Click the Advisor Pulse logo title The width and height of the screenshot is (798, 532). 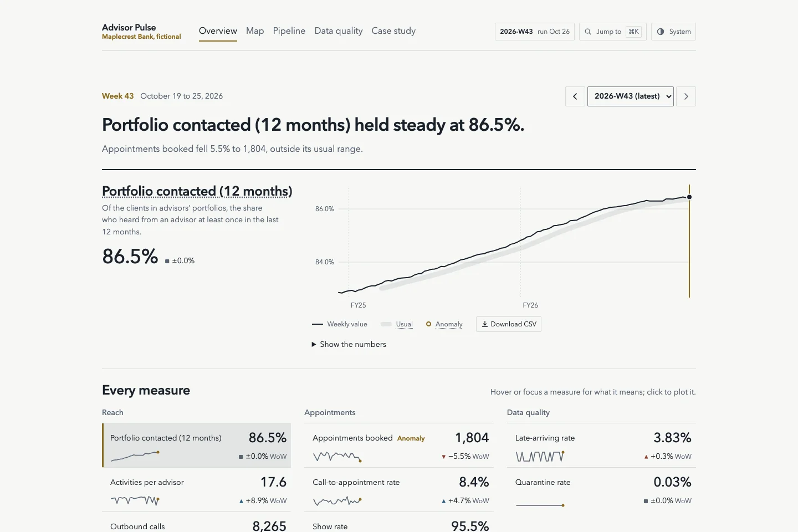tap(129, 27)
